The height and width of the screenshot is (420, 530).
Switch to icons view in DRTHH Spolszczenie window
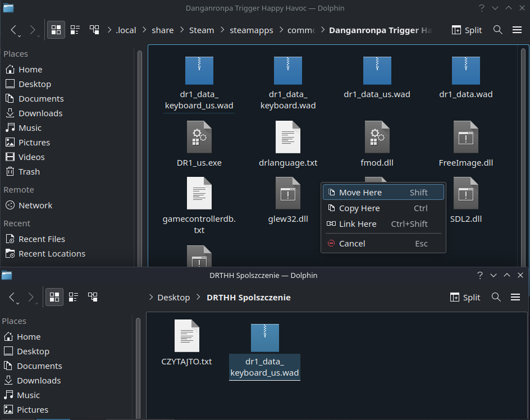pos(54,297)
